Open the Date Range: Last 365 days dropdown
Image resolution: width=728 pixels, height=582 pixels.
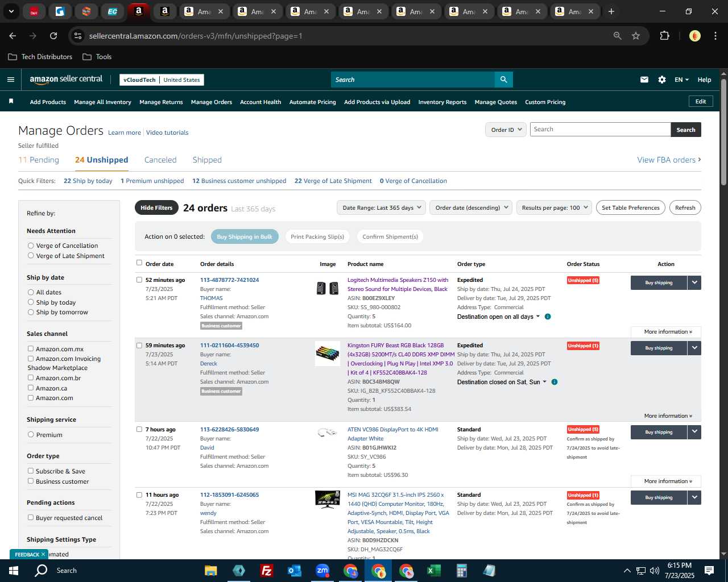(381, 207)
